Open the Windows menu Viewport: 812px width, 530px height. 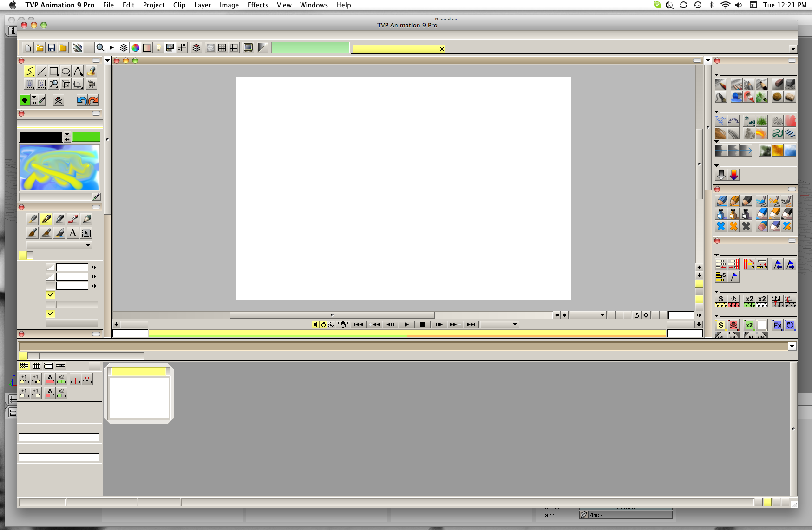[x=314, y=5]
